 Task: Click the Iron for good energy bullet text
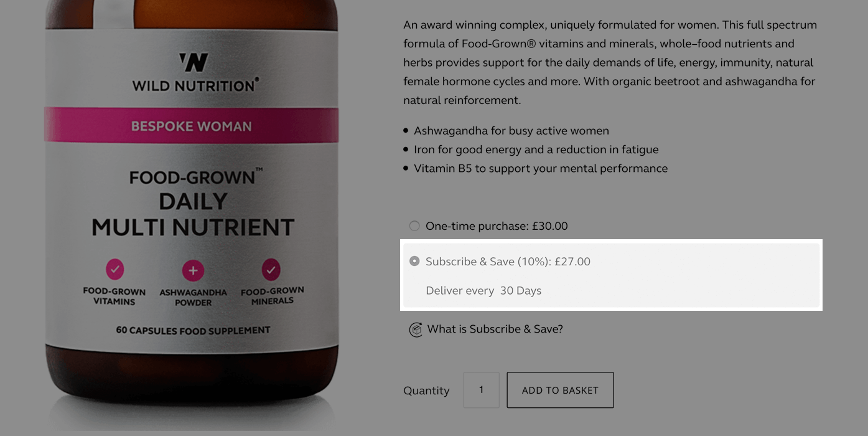click(536, 149)
